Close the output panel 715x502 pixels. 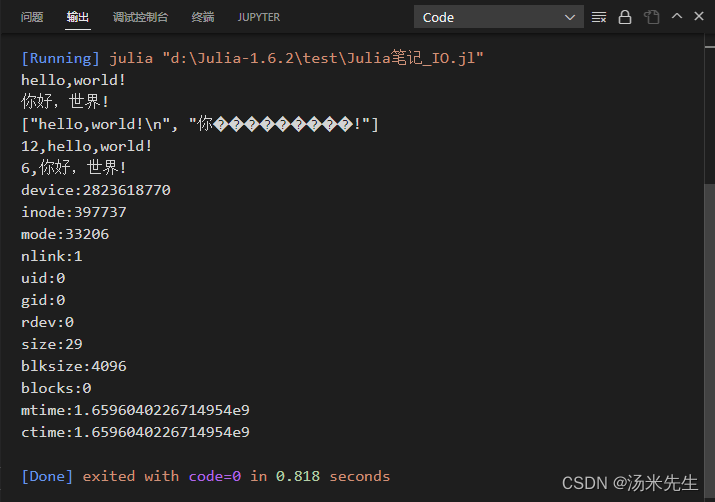(699, 16)
